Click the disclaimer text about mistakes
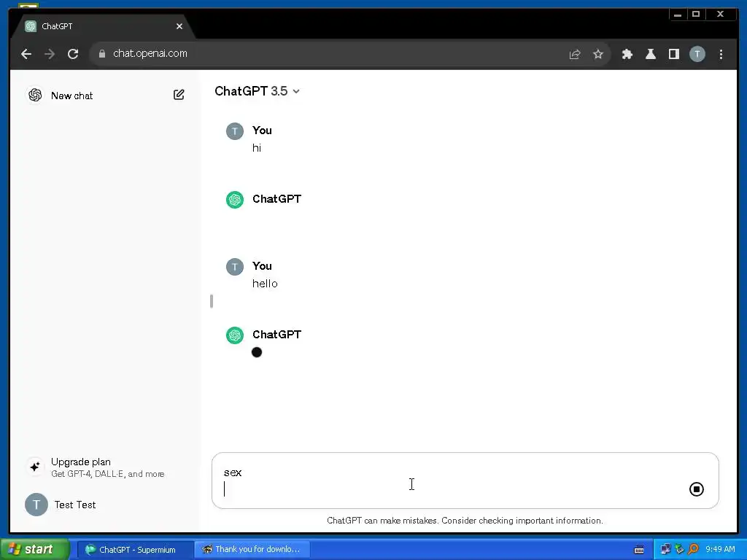 tap(465, 521)
